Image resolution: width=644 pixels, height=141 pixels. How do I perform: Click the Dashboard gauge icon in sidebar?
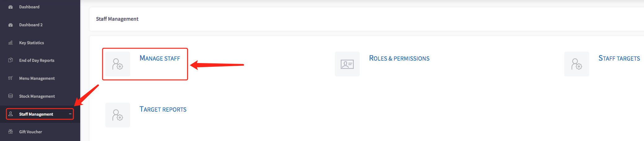(11, 7)
